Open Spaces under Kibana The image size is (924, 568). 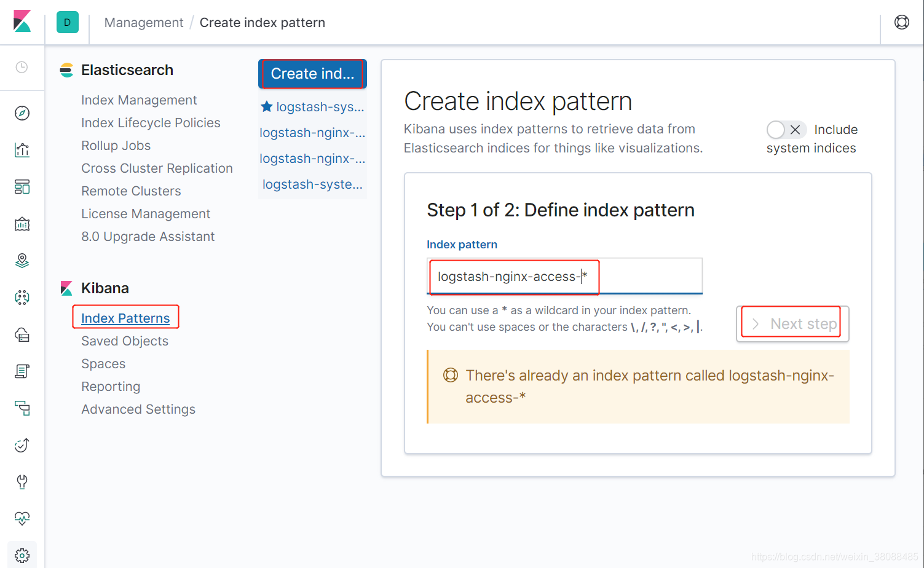(103, 364)
